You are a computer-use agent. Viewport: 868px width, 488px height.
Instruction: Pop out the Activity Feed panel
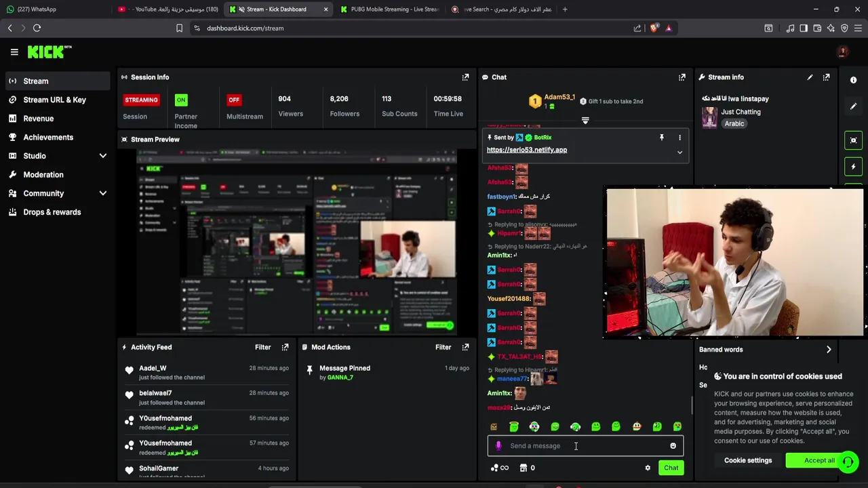(x=285, y=347)
